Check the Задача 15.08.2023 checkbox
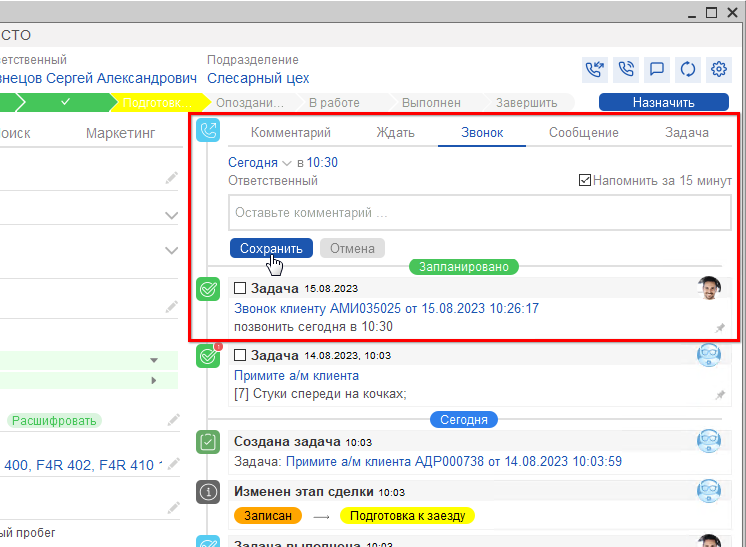This screenshot has height=547, width=746. click(x=240, y=288)
